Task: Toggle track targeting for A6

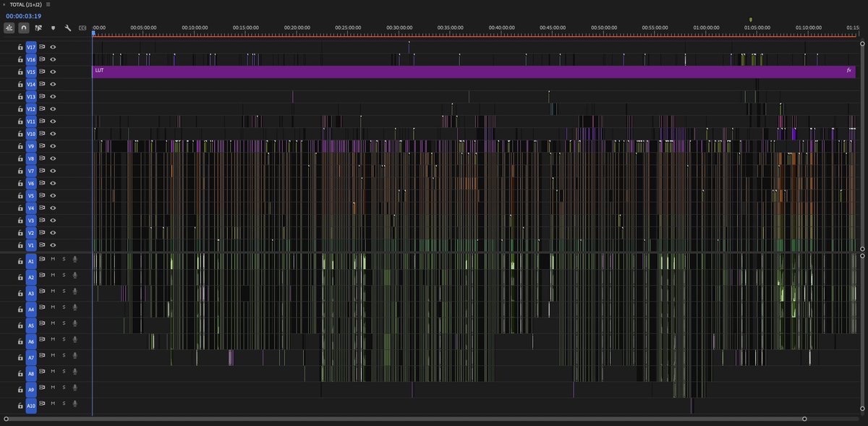Action: click(x=31, y=341)
